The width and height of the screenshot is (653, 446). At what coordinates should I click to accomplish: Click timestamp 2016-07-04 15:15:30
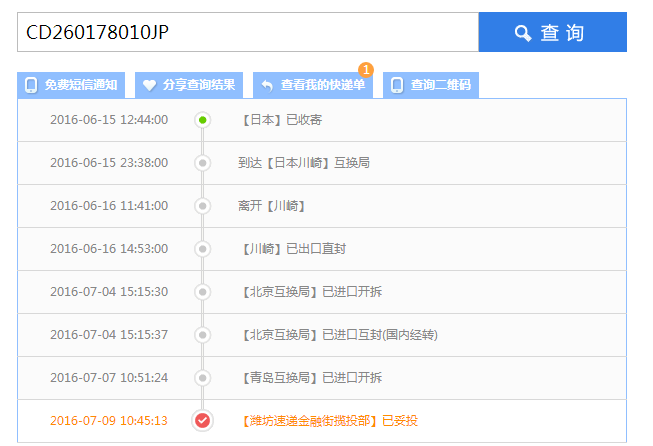[109, 292]
